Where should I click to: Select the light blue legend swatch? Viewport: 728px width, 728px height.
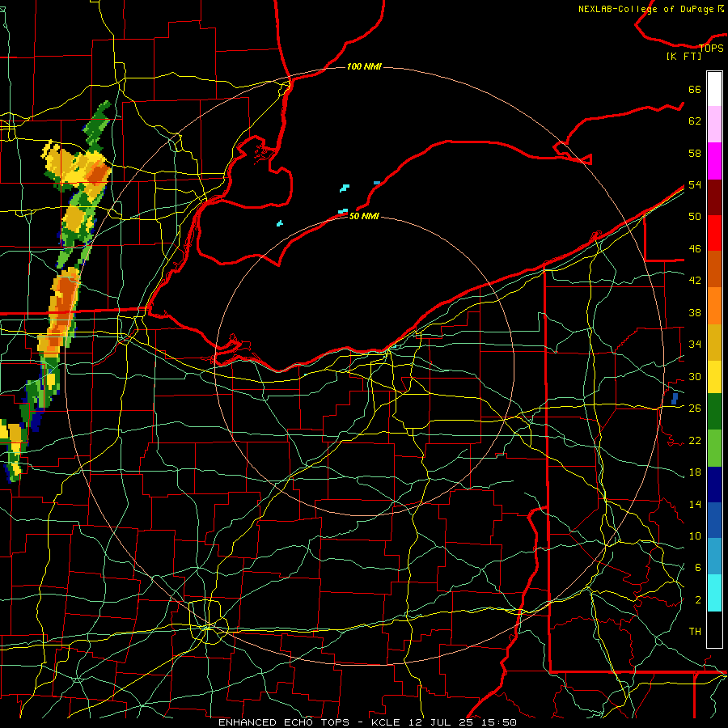tap(714, 556)
